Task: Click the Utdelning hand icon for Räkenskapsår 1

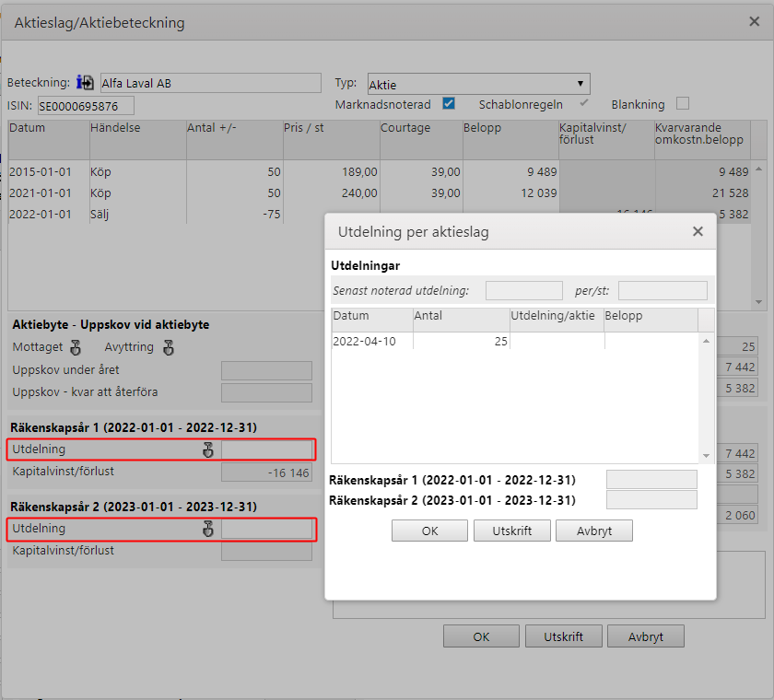Action: pyautogui.click(x=208, y=449)
